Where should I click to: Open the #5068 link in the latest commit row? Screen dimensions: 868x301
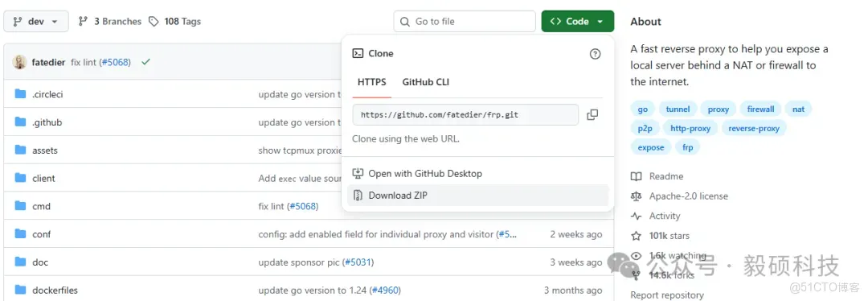coord(115,62)
